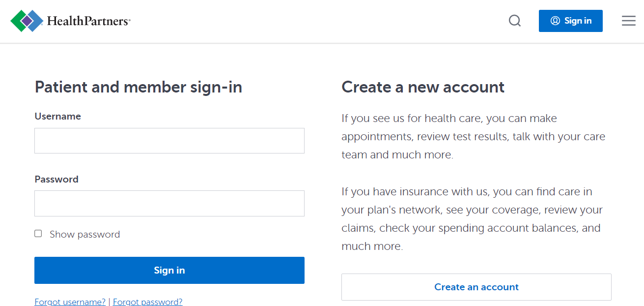The image size is (644, 306).
Task: Start account creation via Create an account
Action: point(476,287)
